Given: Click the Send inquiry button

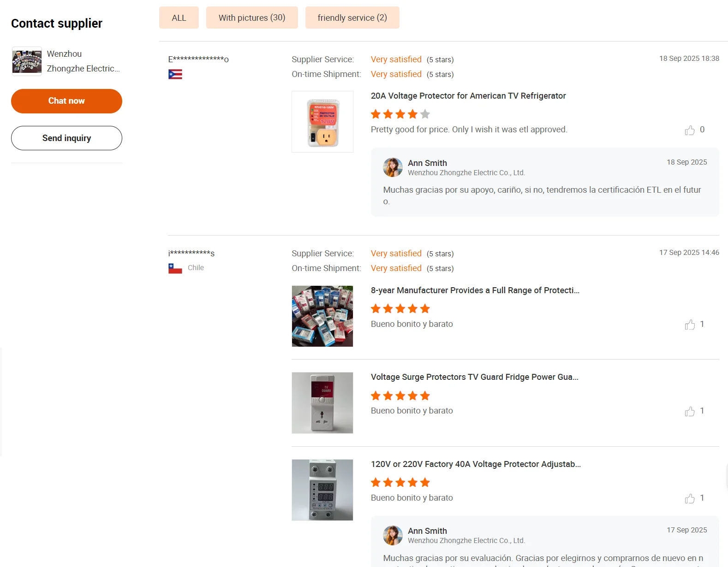Looking at the screenshot, I should point(66,138).
